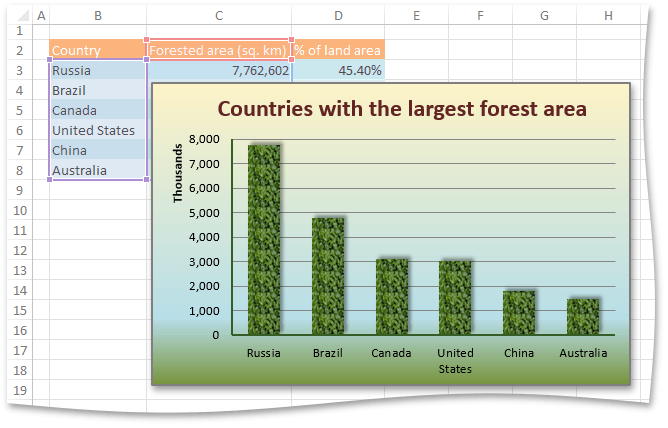Click the Thousands axis label
The height and width of the screenshot is (428, 668).
click(178, 173)
